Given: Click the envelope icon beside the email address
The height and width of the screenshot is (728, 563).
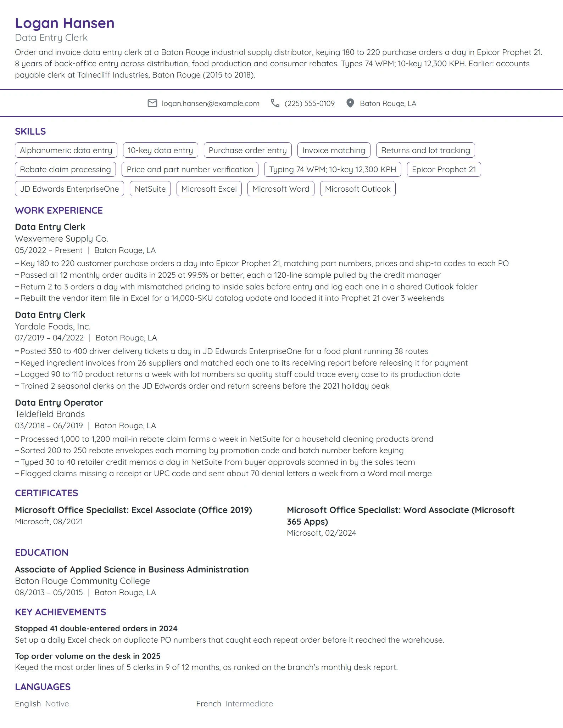Looking at the screenshot, I should pyautogui.click(x=152, y=103).
